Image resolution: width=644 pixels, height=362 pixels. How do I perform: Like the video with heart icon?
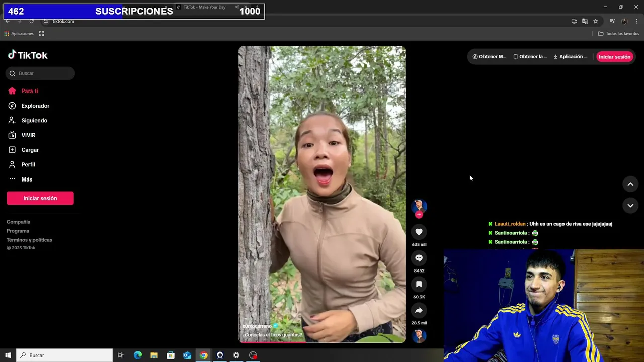419,232
